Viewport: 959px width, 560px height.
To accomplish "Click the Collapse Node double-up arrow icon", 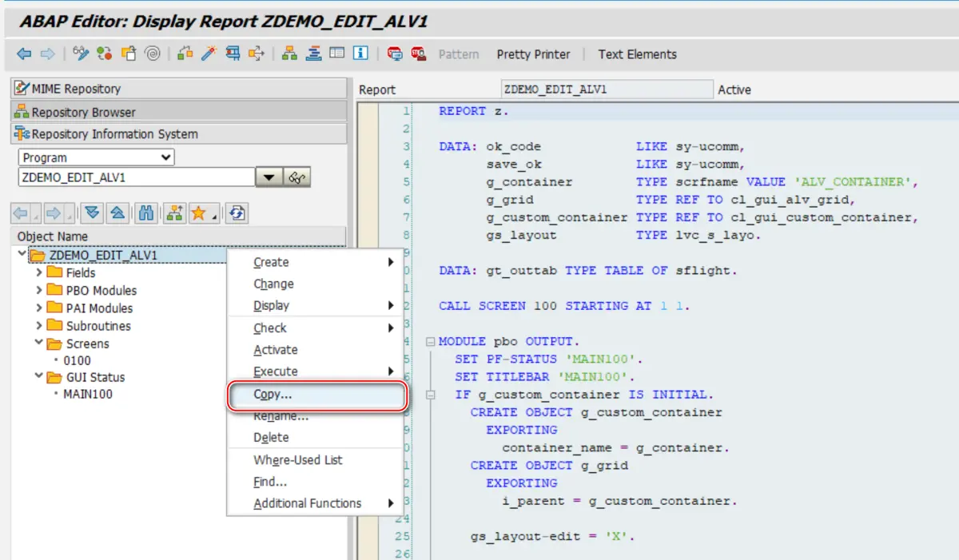I will (117, 213).
